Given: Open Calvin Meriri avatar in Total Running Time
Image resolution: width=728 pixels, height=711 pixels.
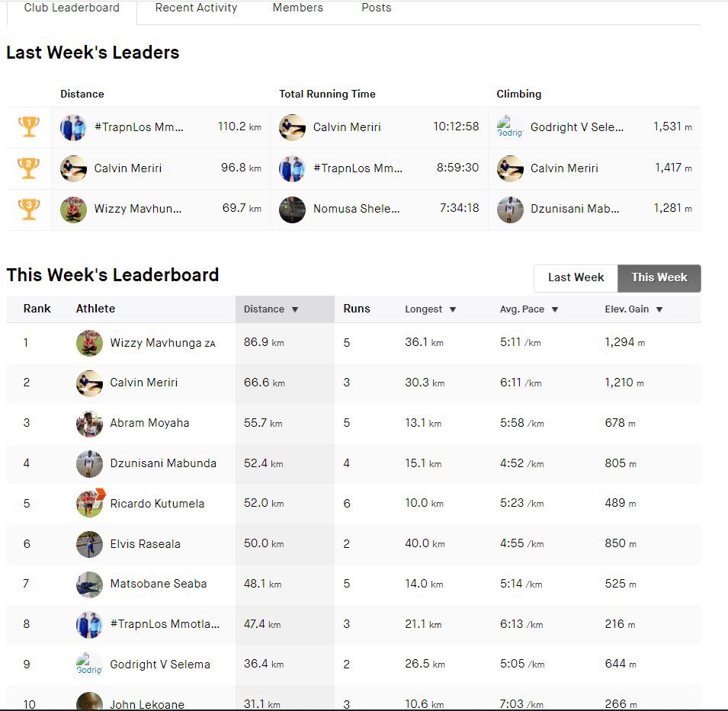Looking at the screenshot, I should [292, 127].
